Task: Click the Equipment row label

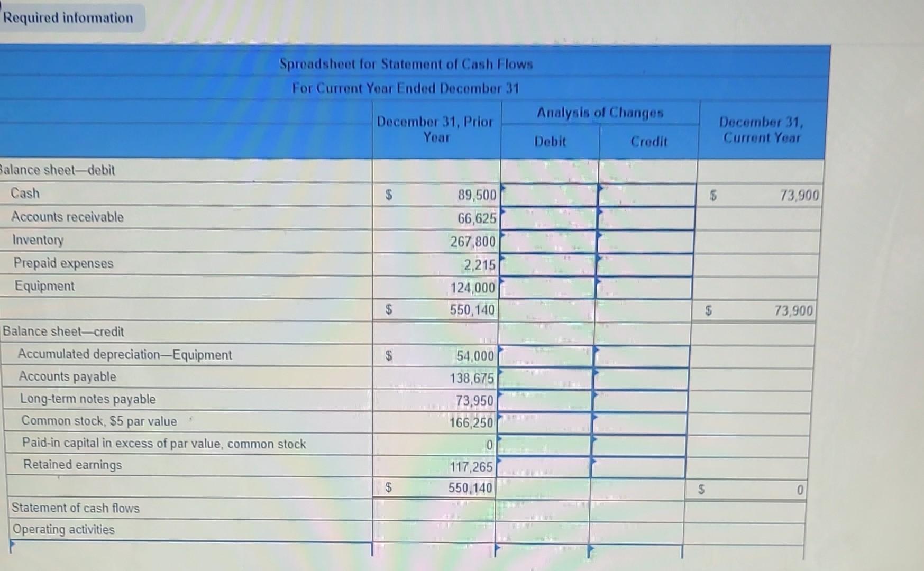Action: tap(44, 286)
